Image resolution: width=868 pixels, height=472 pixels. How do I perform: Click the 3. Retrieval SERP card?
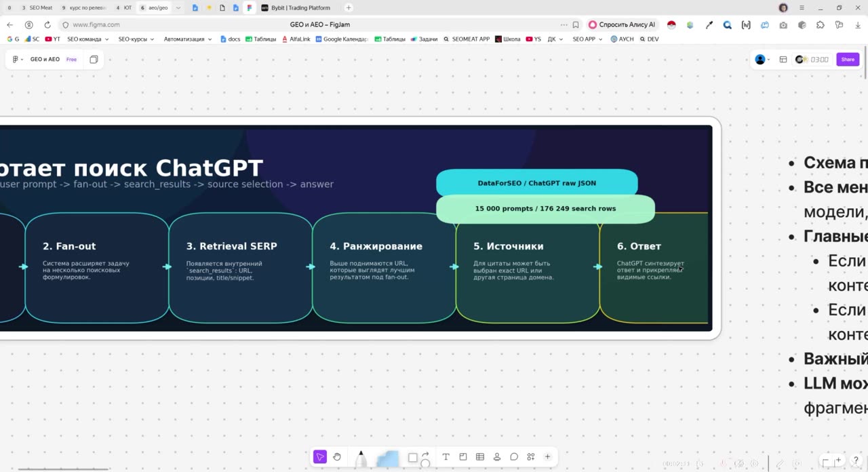tap(240, 268)
